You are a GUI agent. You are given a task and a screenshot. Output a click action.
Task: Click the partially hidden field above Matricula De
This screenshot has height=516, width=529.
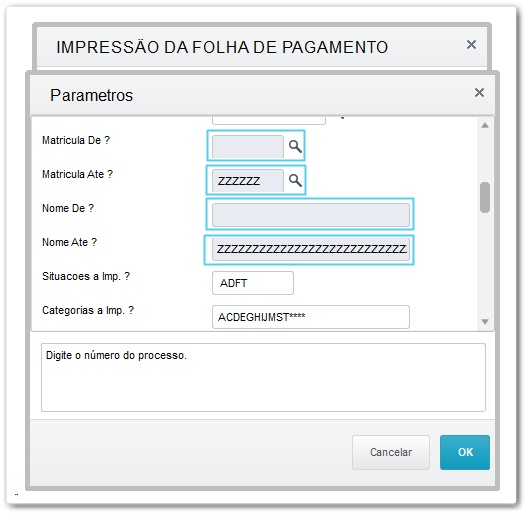269,120
